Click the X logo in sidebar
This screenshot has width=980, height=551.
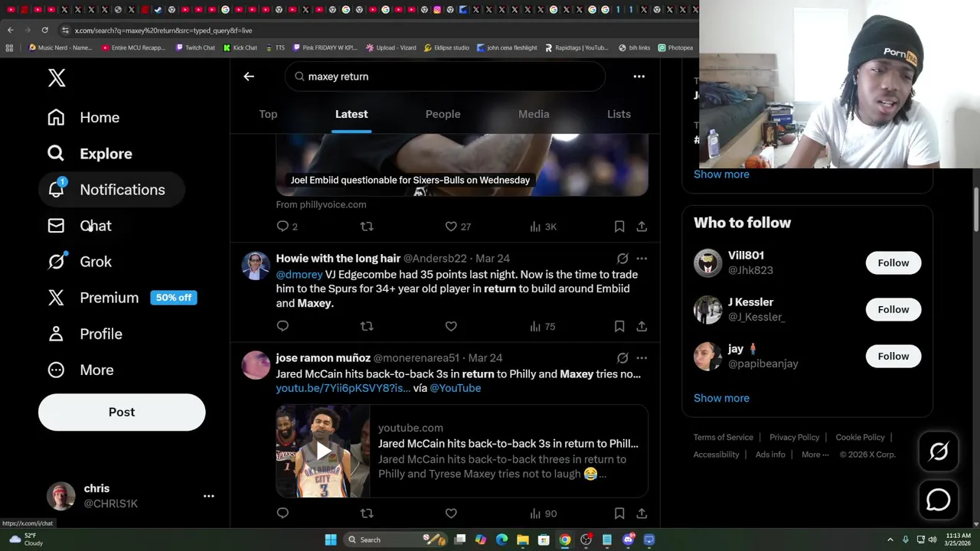57,77
